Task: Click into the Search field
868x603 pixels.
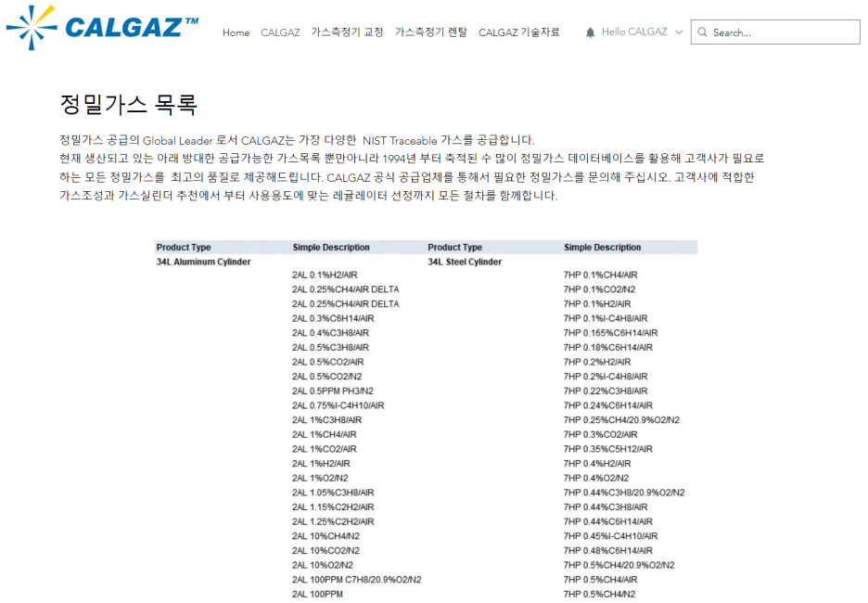Action: 775,32
